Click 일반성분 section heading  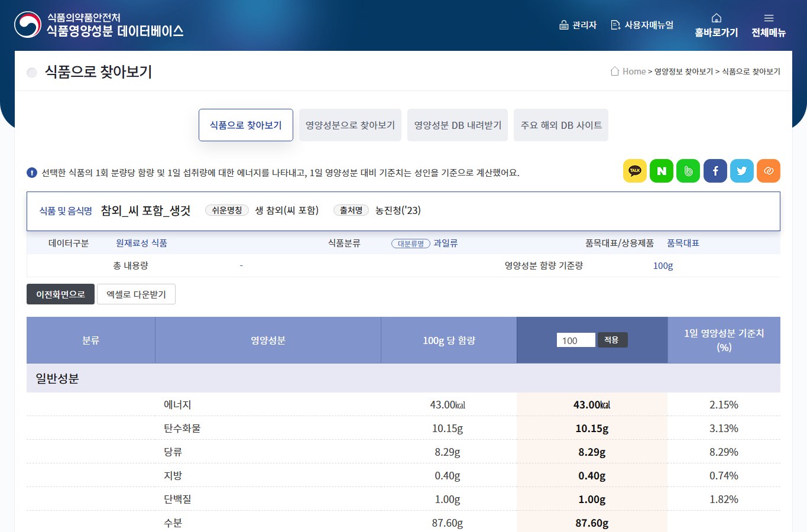pyautogui.click(x=57, y=378)
